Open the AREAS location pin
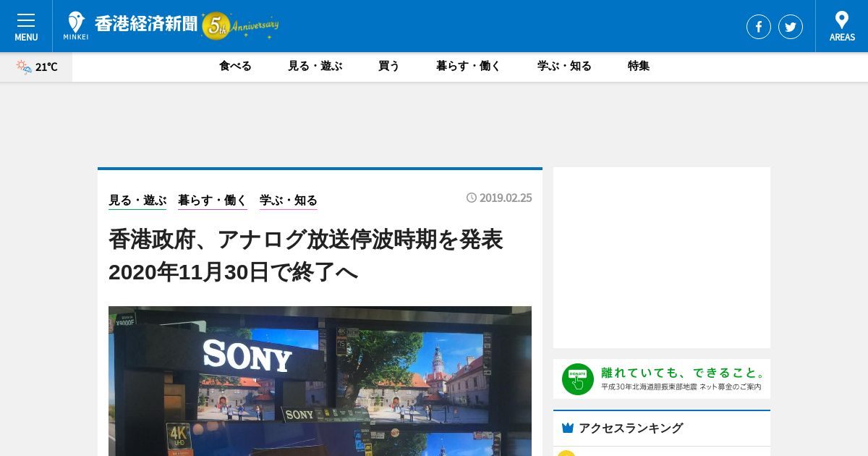This screenshot has width=868, height=456. click(842, 26)
